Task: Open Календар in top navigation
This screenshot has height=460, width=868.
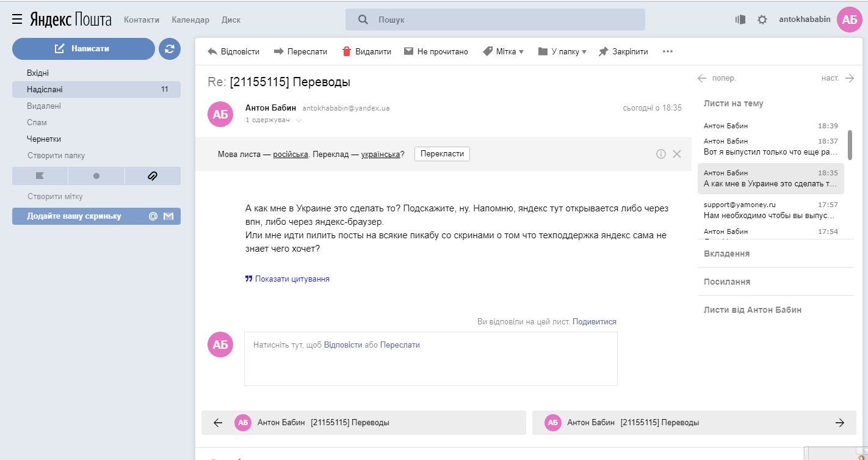Action: pos(190,20)
